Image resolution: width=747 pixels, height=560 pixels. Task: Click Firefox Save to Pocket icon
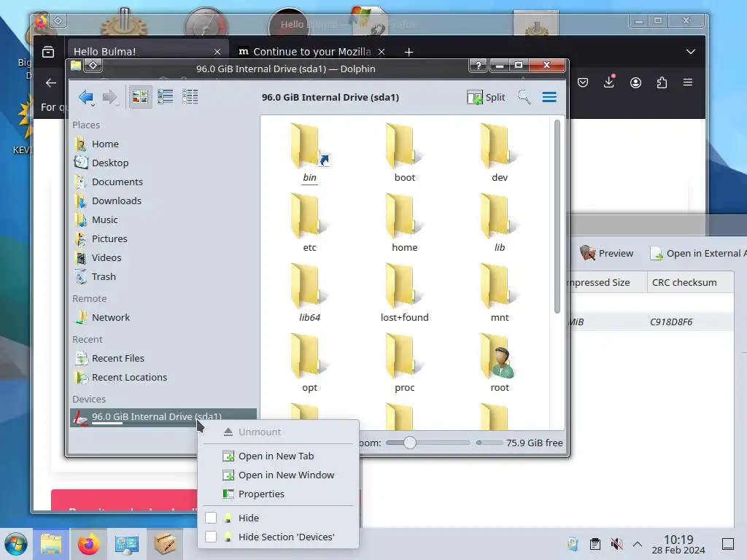coord(583,83)
